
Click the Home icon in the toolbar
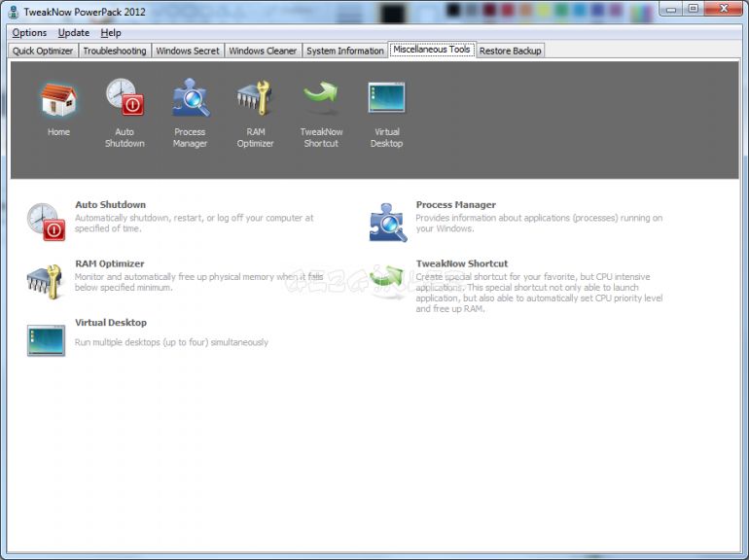pyautogui.click(x=58, y=99)
